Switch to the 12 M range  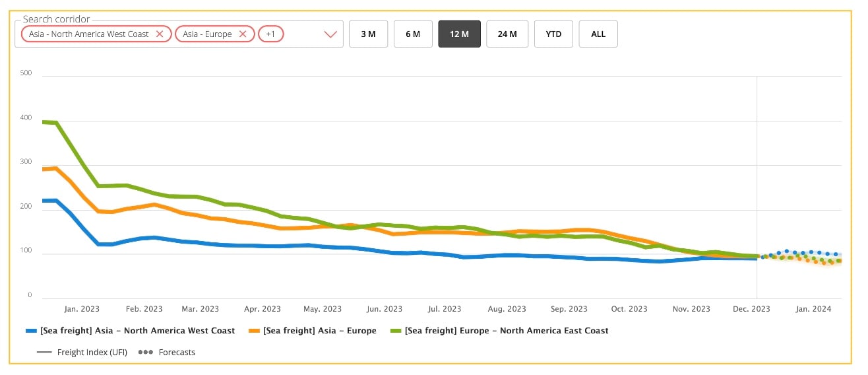(460, 34)
